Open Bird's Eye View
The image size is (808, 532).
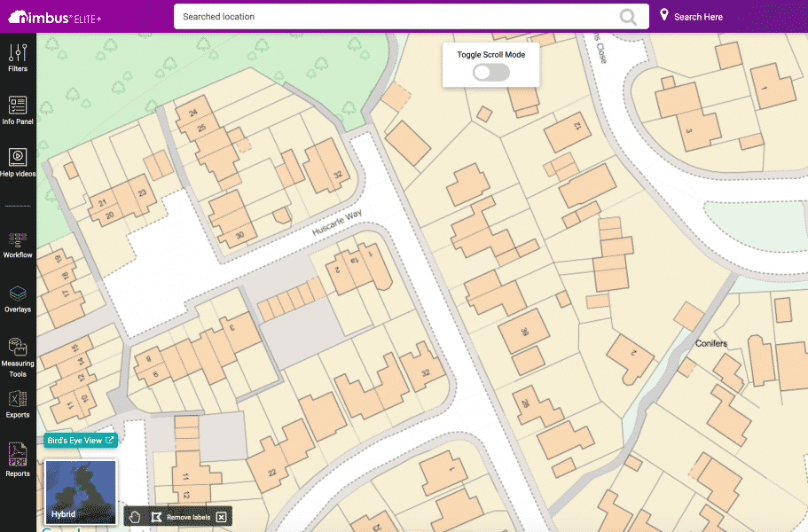80,439
